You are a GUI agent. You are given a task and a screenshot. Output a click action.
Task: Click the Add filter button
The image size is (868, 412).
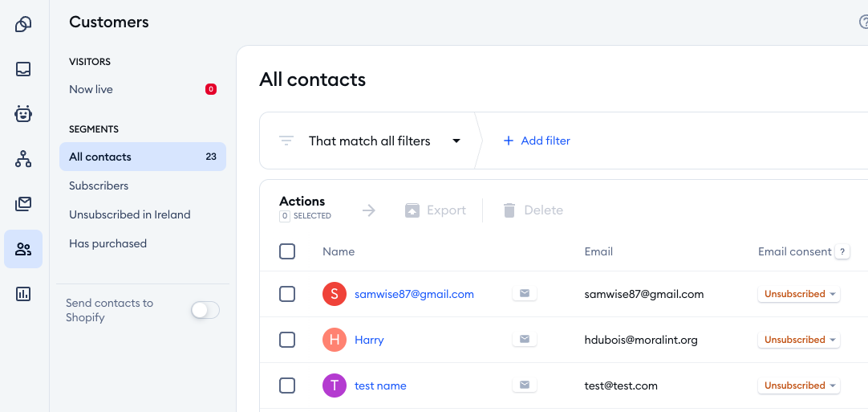tap(537, 141)
